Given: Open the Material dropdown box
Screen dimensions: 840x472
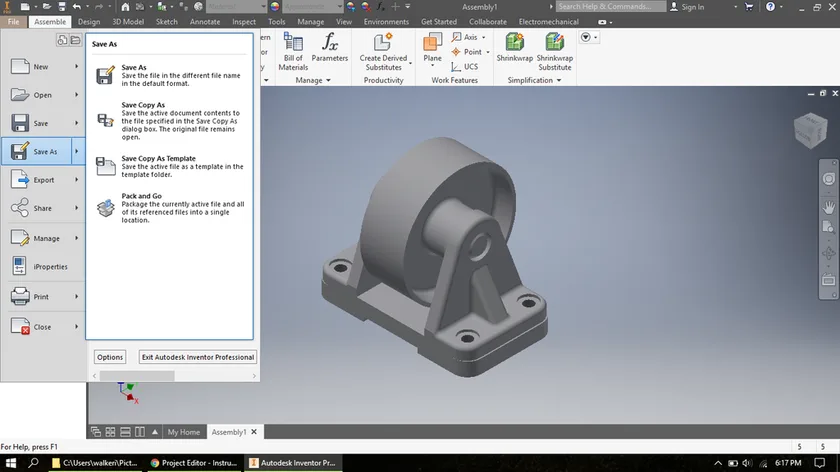Looking at the screenshot, I should (x=236, y=7).
